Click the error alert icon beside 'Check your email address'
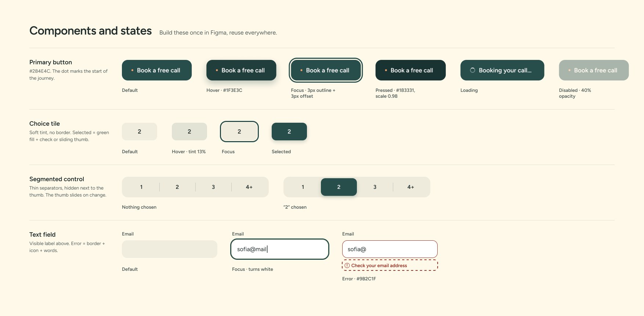The image size is (644, 316). point(347,265)
